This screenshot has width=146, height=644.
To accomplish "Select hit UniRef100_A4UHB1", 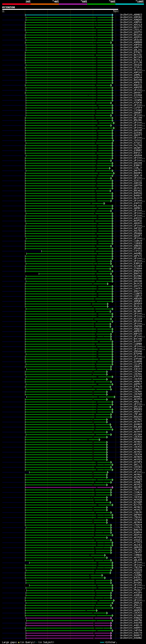I will coord(131,254).
